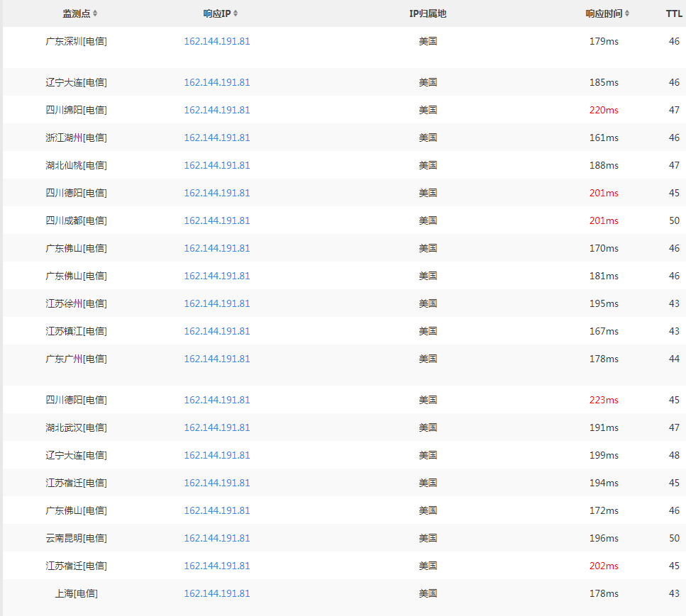
Task: Click the descending sort arrow on 监测点
Action: click(x=95, y=15)
